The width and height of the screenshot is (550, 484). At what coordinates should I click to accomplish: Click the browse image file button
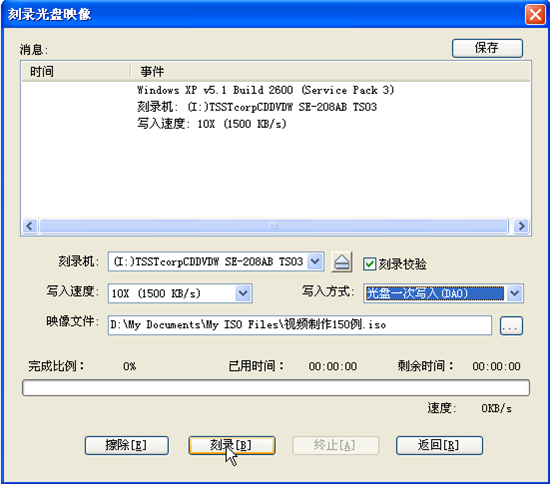pos(511,326)
